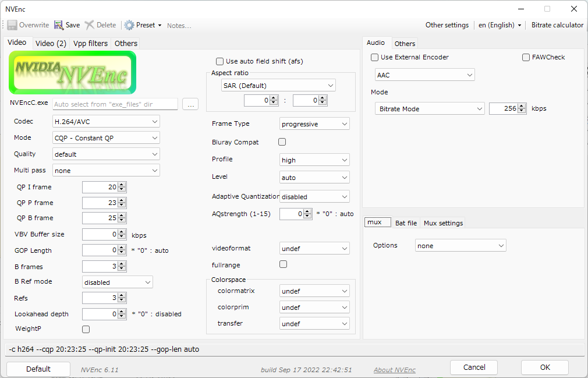Enable the WeightP checkbox
The image size is (588, 378).
coord(86,329)
